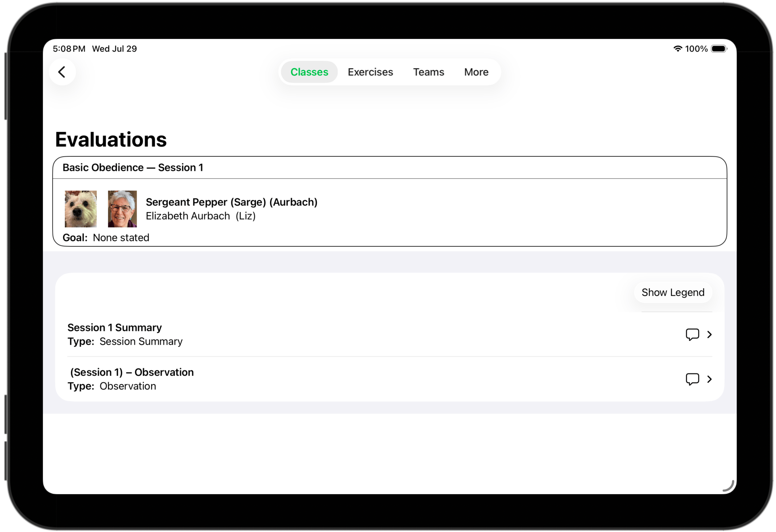Tap Basic Obedience — Session 1 header
Image resolution: width=776 pixels, height=532 pixels.
(133, 168)
